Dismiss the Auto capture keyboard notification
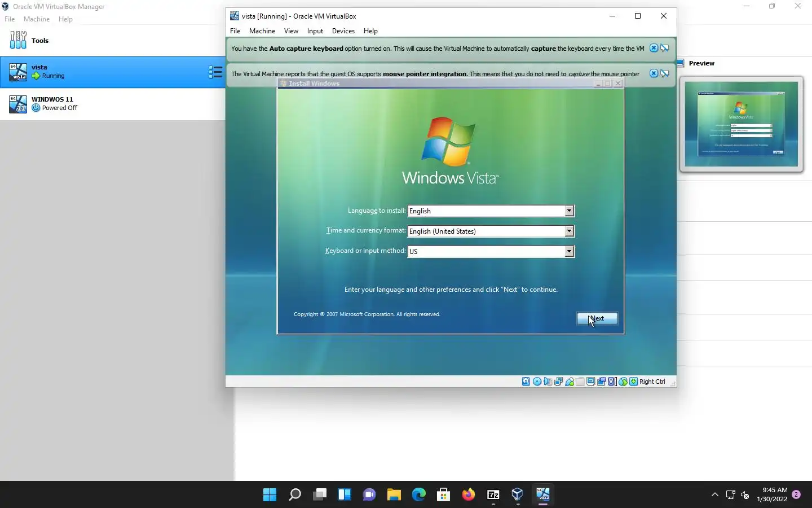812x508 pixels. tap(654, 48)
